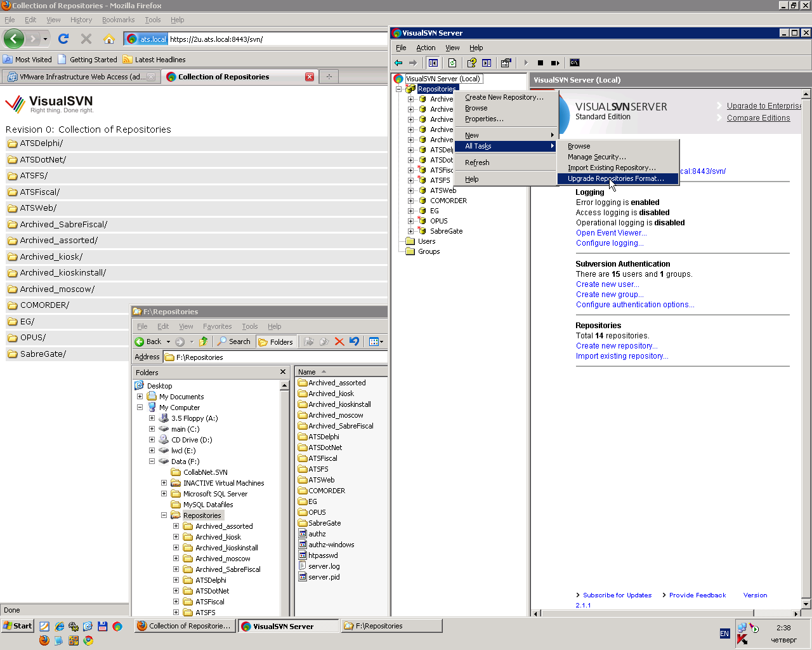
Task: Click the Compare Editions link
Action: [x=759, y=118]
